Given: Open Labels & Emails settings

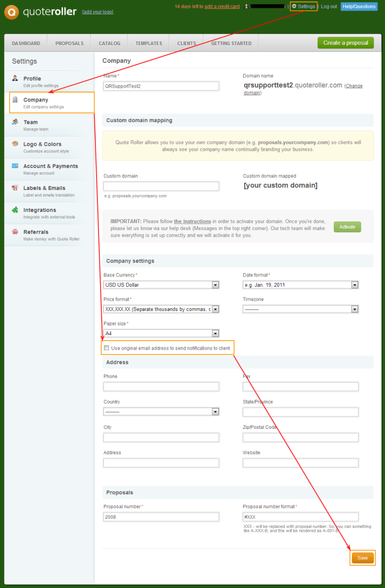Looking at the screenshot, I should [x=50, y=191].
